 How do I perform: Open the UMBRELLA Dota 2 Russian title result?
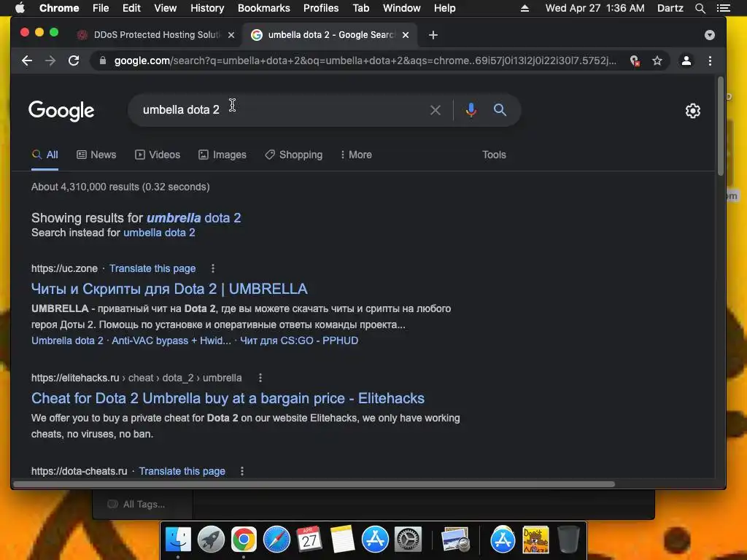coord(169,289)
